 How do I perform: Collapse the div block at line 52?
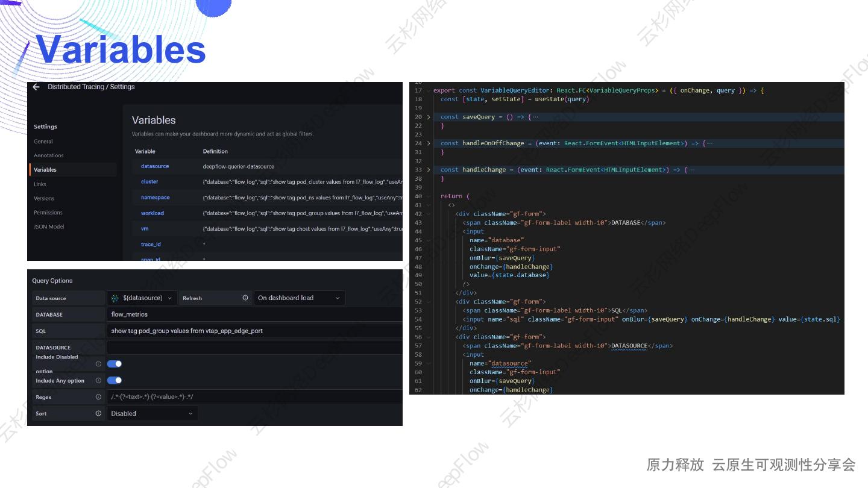click(429, 302)
